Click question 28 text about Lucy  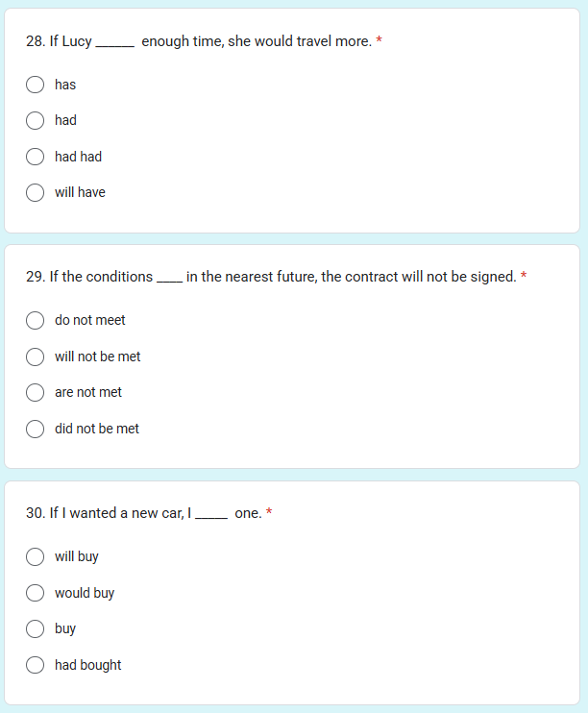(199, 41)
